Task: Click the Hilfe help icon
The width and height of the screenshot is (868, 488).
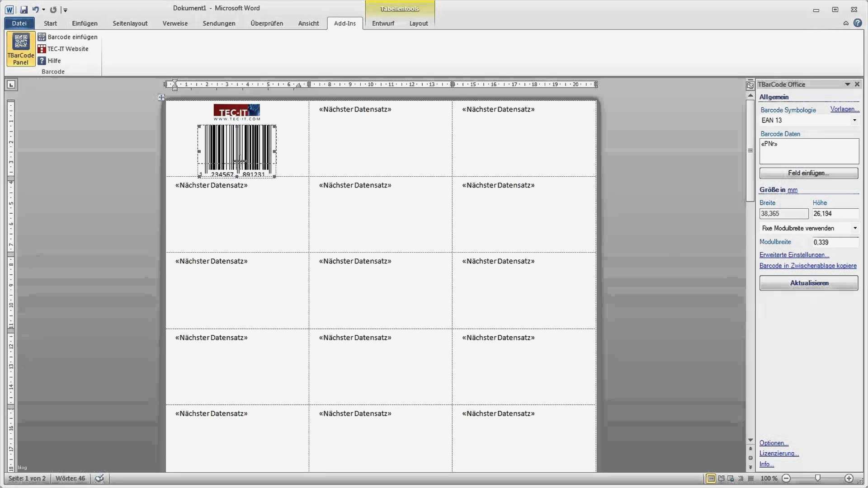Action: pyautogui.click(x=42, y=61)
